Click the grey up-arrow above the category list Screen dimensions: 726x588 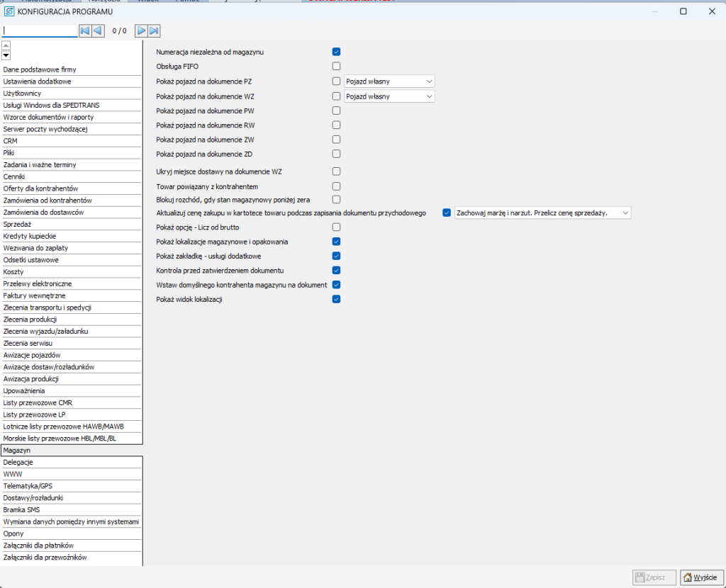tap(6, 45)
